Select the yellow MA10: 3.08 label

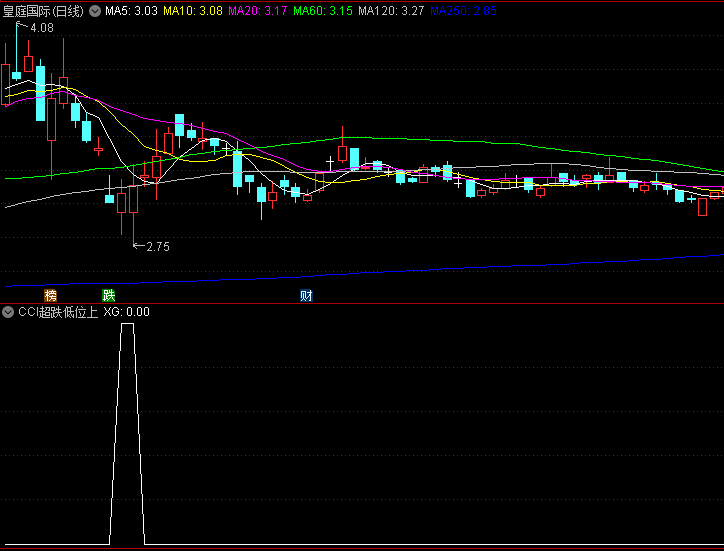(x=193, y=12)
